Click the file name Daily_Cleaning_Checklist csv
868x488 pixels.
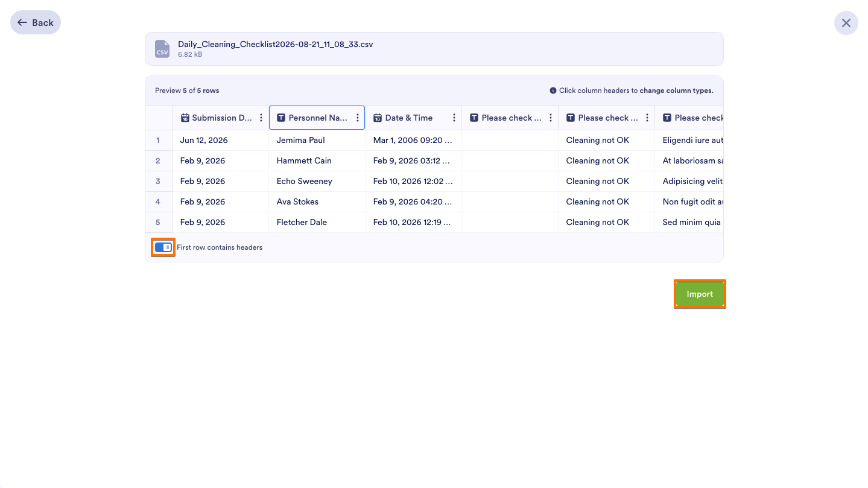pos(276,44)
